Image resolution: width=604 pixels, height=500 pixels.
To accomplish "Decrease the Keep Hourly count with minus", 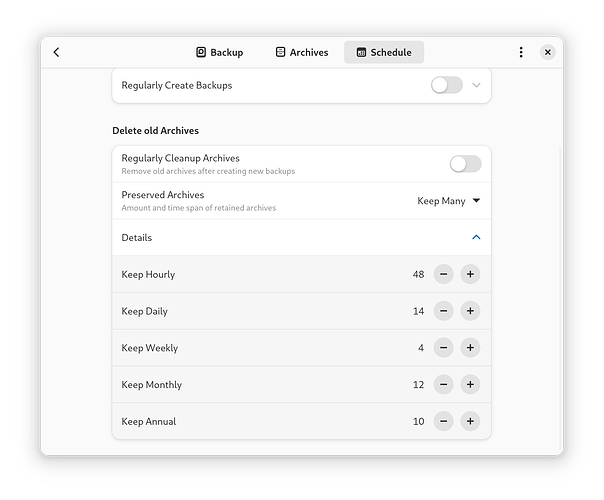I will click(x=443, y=274).
